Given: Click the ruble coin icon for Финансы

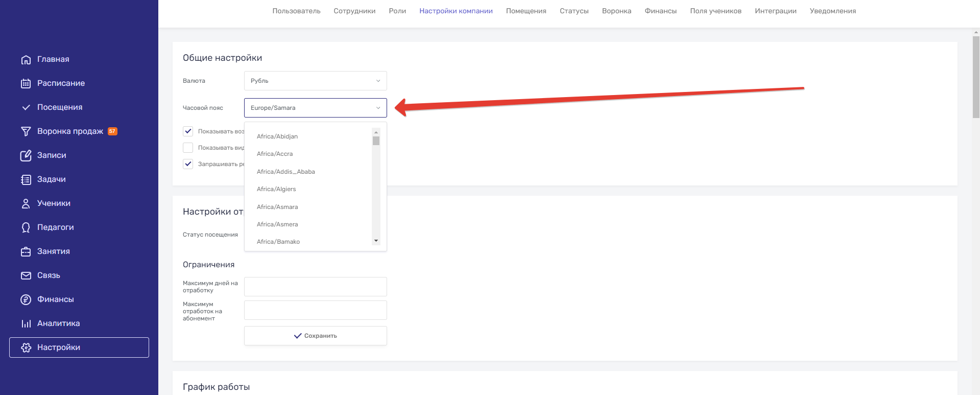Looking at the screenshot, I should point(26,300).
